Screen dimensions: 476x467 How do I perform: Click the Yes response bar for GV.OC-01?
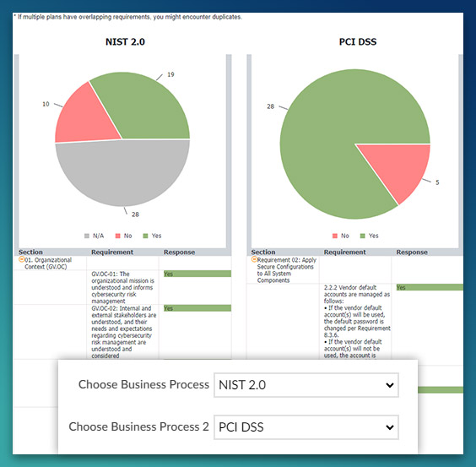[x=197, y=274]
